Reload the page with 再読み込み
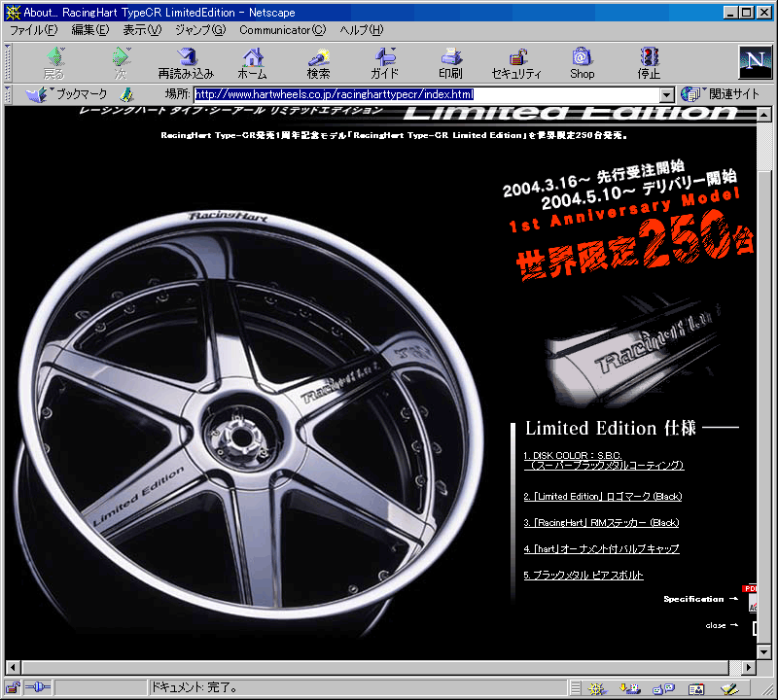This screenshot has width=778, height=700. click(x=186, y=63)
